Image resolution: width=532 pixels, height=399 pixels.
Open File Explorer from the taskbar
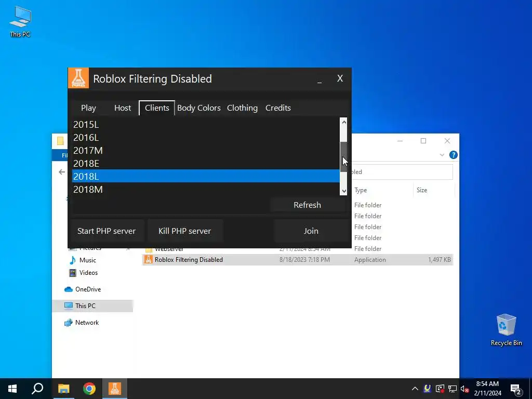tap(63, 389)
